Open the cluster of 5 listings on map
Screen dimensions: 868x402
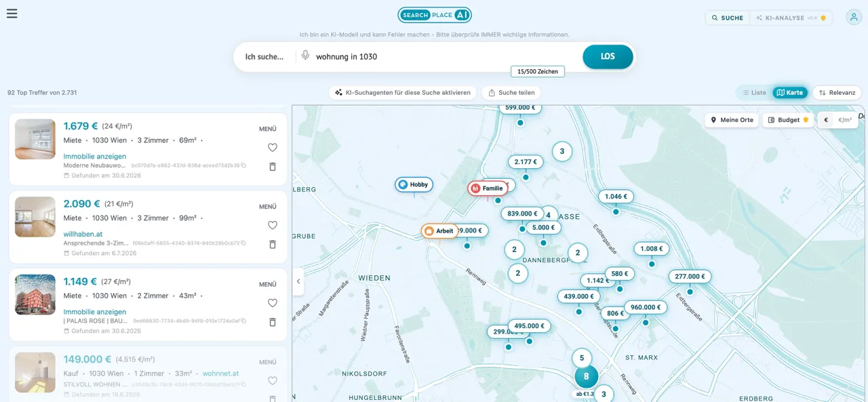pos(582,358)
